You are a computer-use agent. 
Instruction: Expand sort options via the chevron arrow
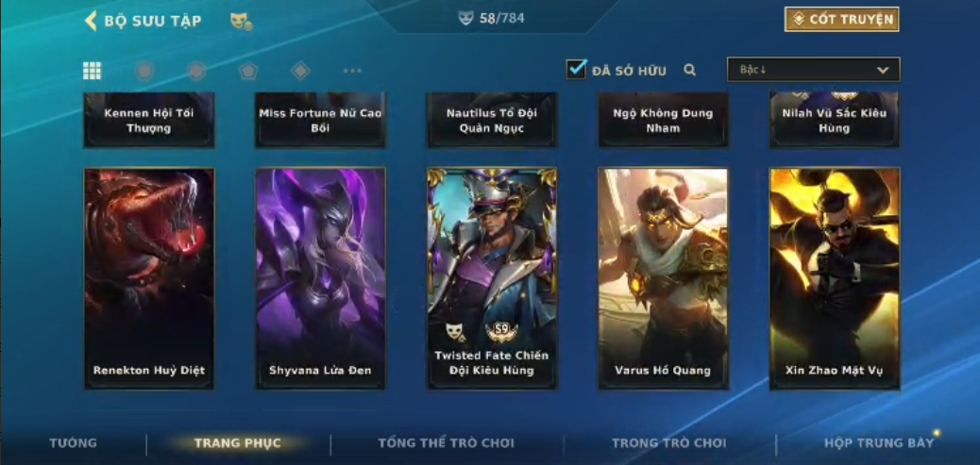click(883, 71)
